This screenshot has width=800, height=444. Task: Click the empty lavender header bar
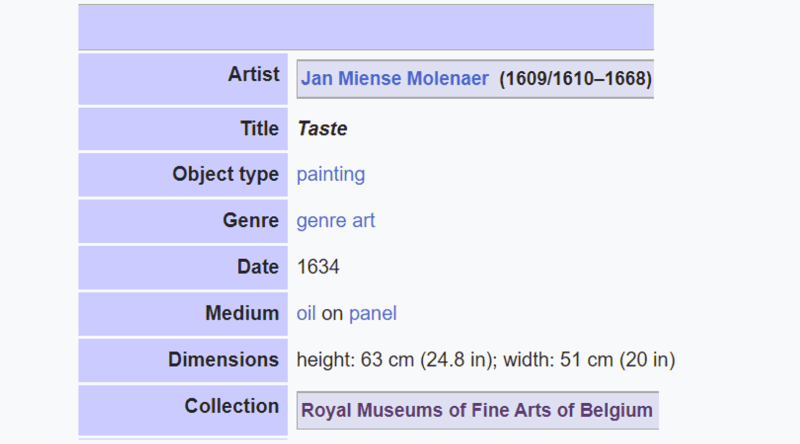pyautogui.click(x=366, y=28)
